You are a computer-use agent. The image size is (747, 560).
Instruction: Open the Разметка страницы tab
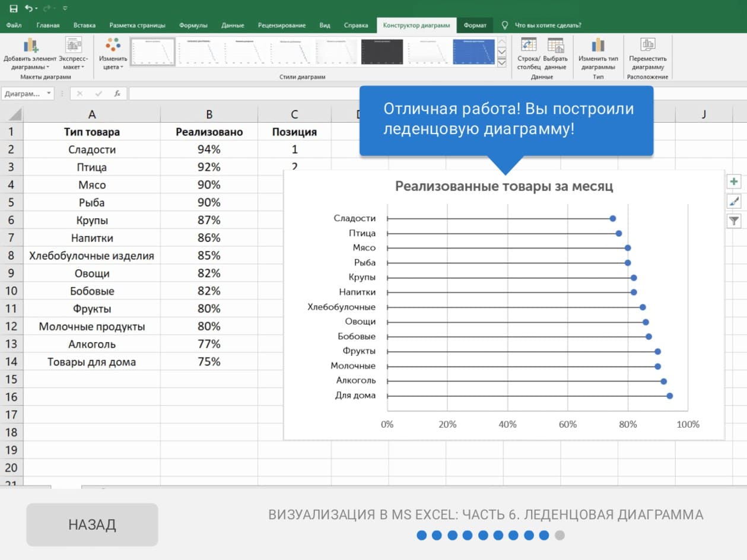coord(138,26)
